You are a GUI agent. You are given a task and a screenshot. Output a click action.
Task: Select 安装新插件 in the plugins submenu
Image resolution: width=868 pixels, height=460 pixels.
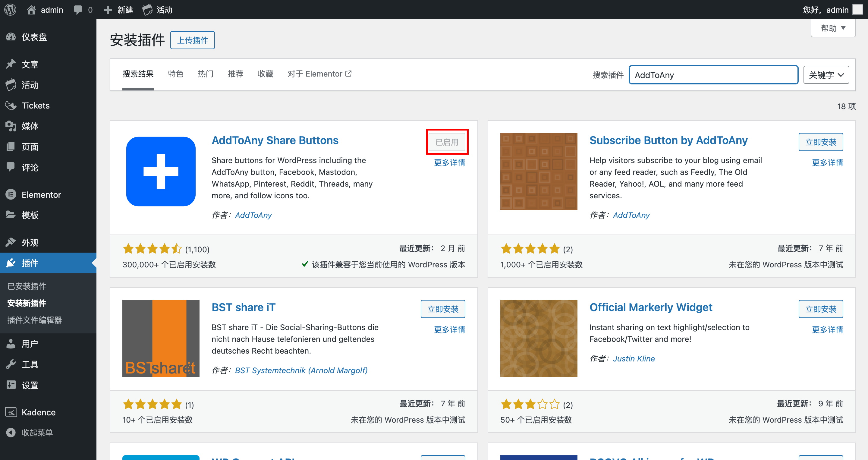[27, 303]
